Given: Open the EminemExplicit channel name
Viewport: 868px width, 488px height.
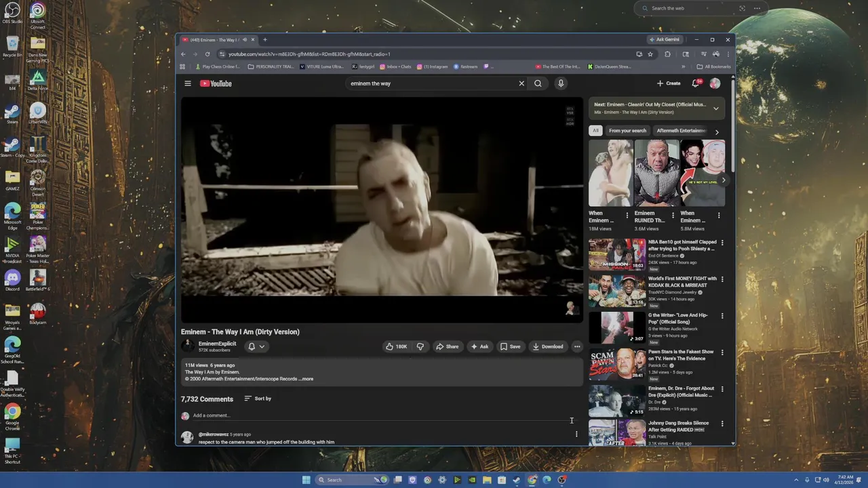Looking at the screenshot, I should click(217, 344).
